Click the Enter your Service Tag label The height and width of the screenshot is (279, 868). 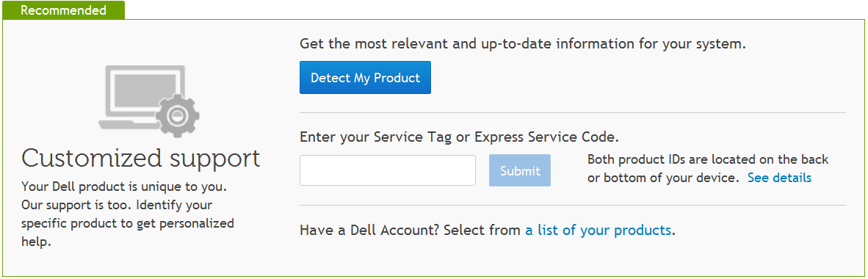(x=459, y=137)
